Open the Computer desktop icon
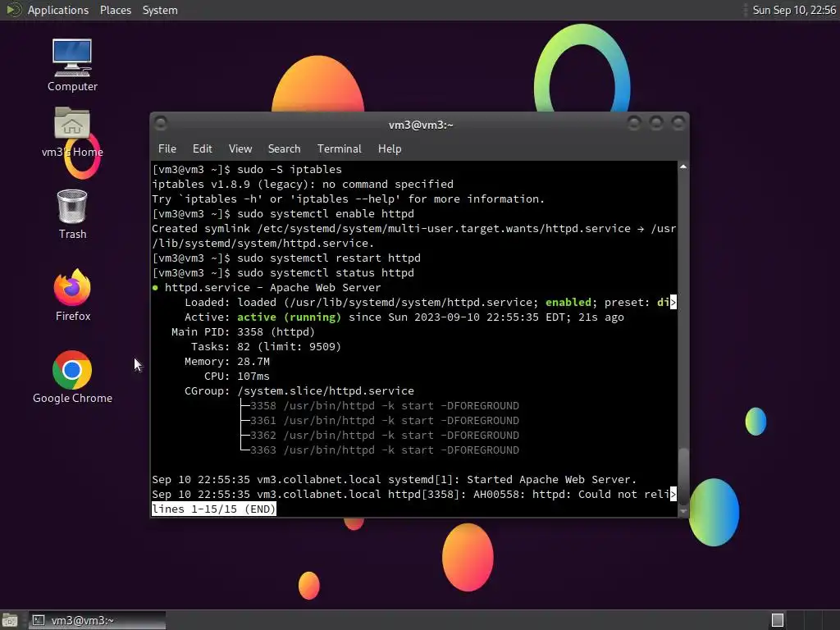 tap(72, 64)
